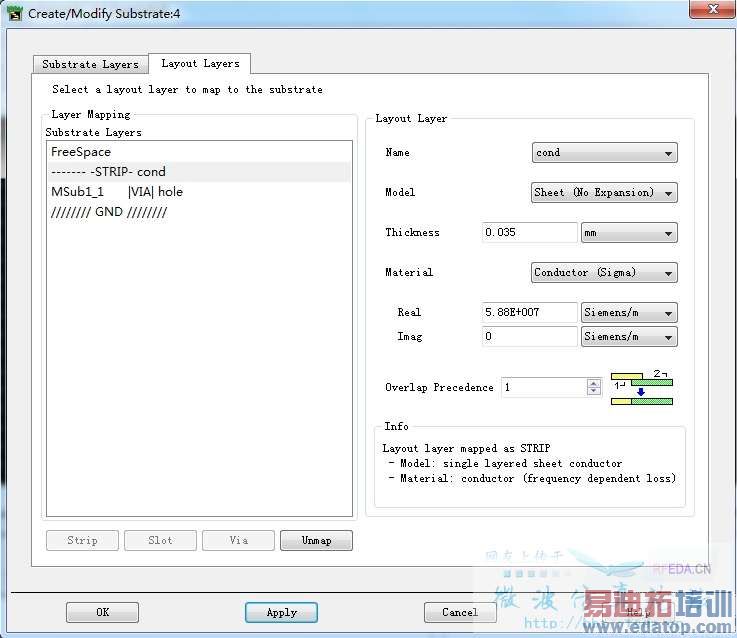This screenshot has height=638, width=737.
Task: Select the MSub1_1 VIA hole row
Action: (199, 192)
